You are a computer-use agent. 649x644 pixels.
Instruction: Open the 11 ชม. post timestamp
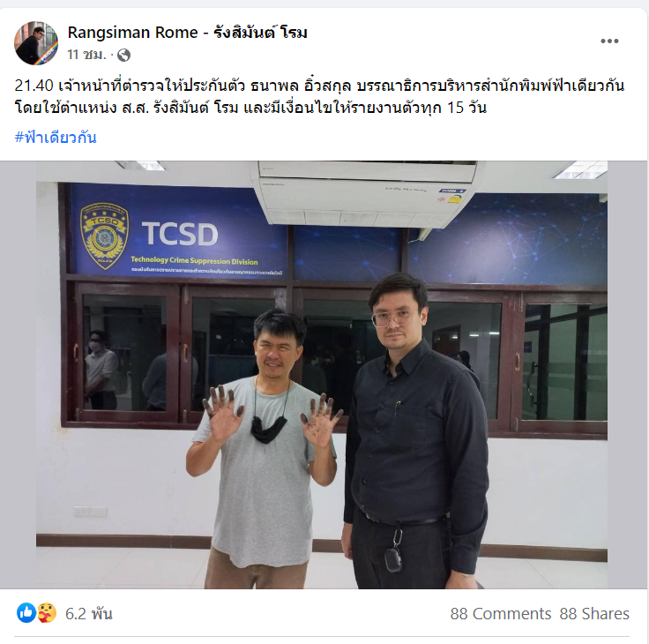coord(87,55)
